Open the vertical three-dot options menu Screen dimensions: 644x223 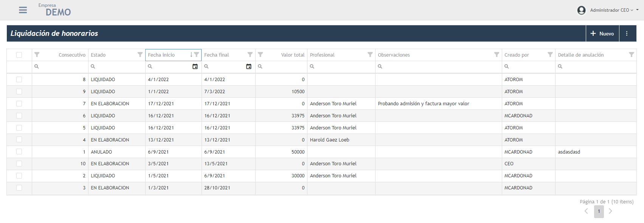627,34
